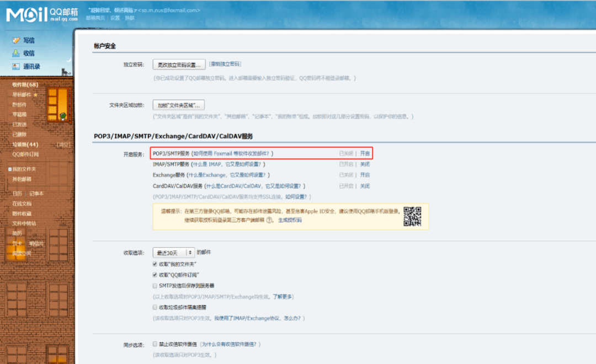Open the 最近30天 dropdown
The image size is (596, 364).
[174, 253]
